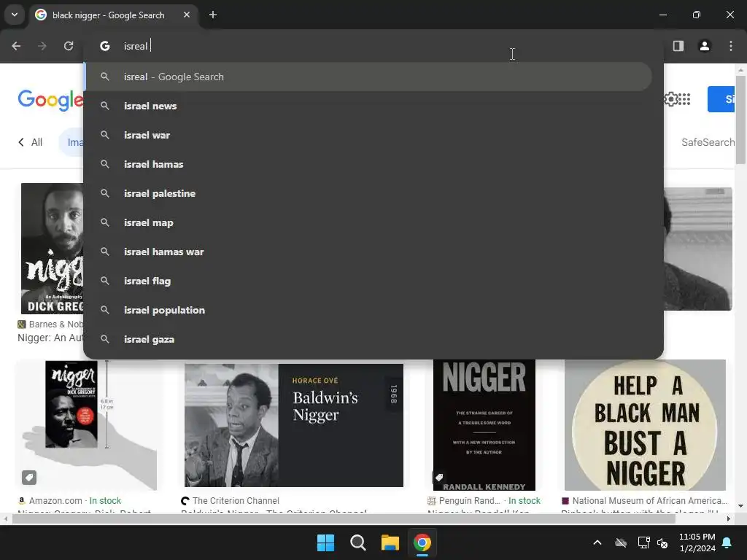Open the Google apps grid
Image resolution: width=747 pixels, height=560 pixels.
pos(684,99)
